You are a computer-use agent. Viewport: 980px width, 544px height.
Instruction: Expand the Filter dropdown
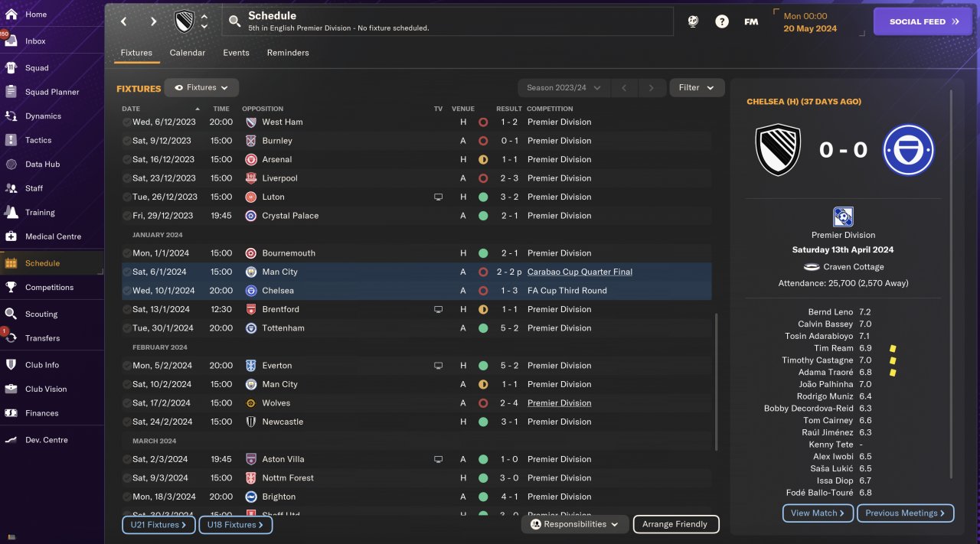[x=697, y=88]
